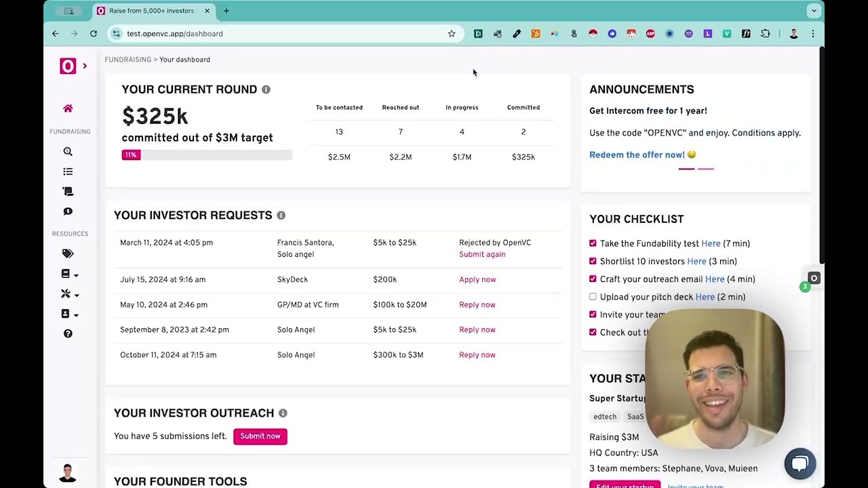Screen dimensions: 868x488
Task: Toggle the Fundability test checklist checkbox
Action: [593, 243]
